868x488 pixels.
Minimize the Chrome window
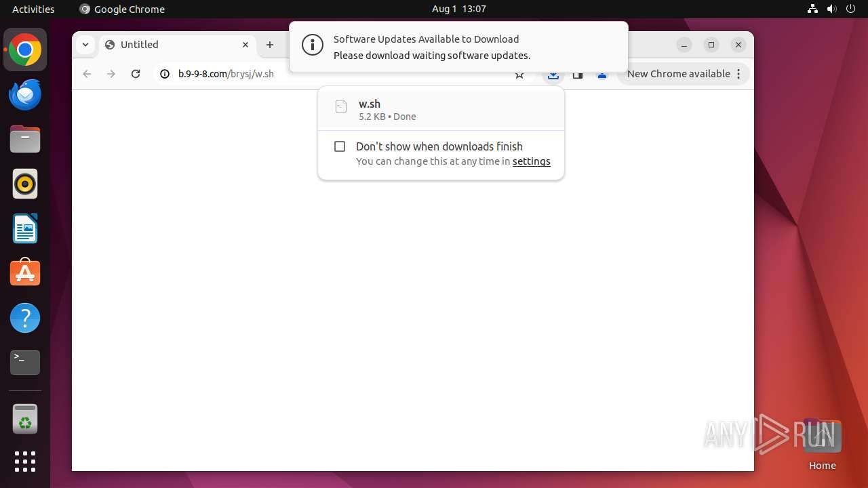coord(684,45)
